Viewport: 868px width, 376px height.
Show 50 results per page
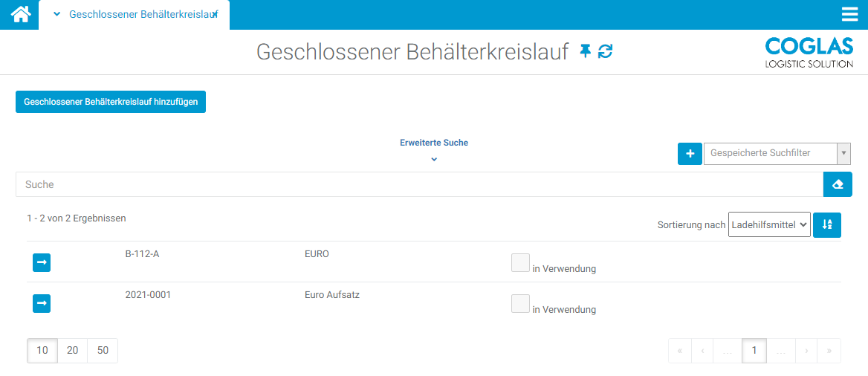pos(103,351)
